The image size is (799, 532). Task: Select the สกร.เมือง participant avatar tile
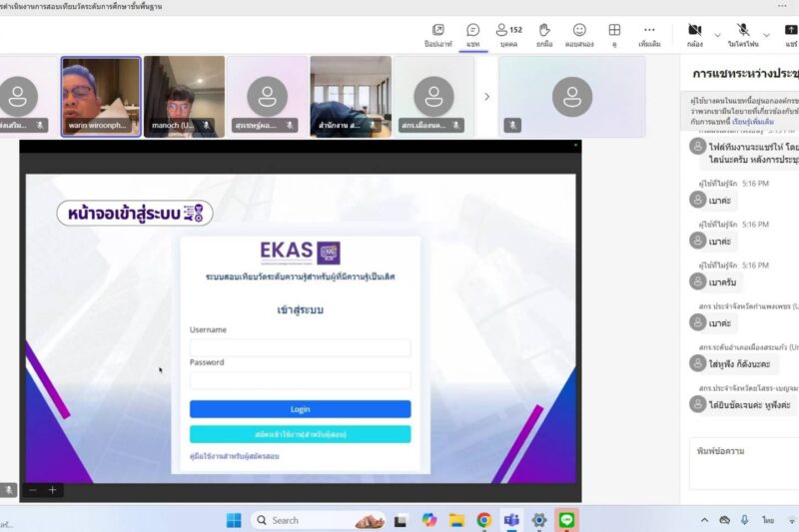coord(433,97)
